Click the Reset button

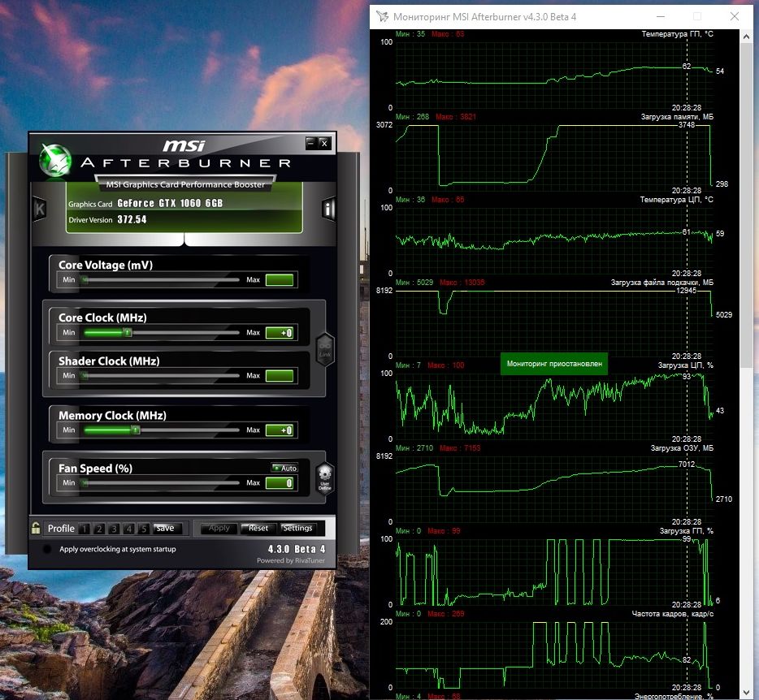[258, 529]
